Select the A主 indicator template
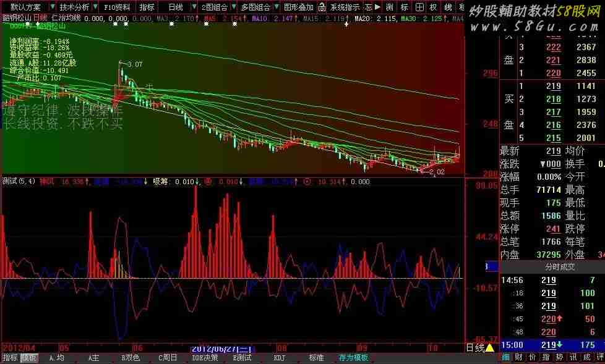 tap(94, 358)
